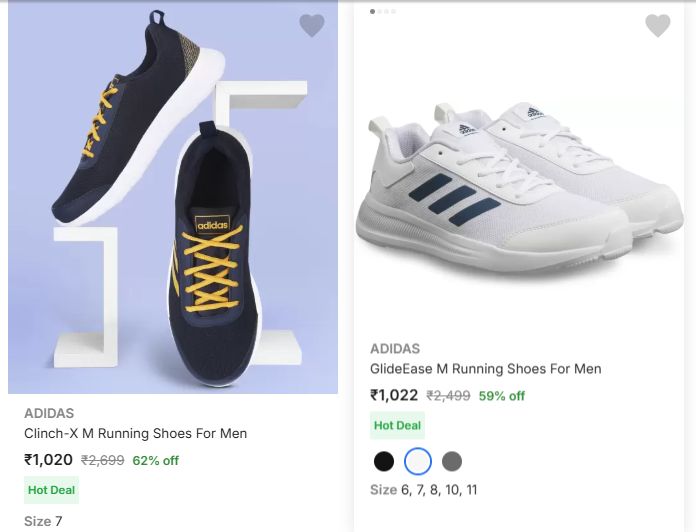The width and height of the screenshot is (696, 532).
Task: Tap heart icon on GlideEase shoes card
Action: point(657,26)
